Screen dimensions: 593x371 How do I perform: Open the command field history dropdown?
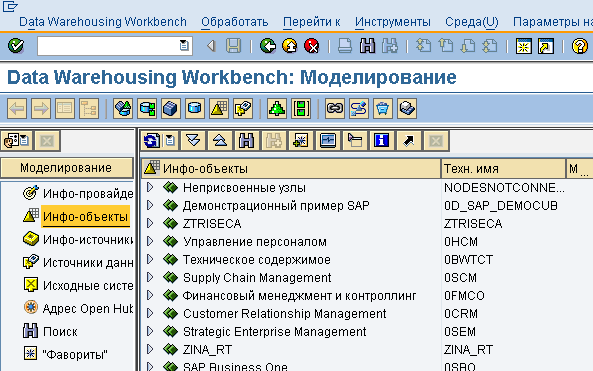[x=184, y=46]
